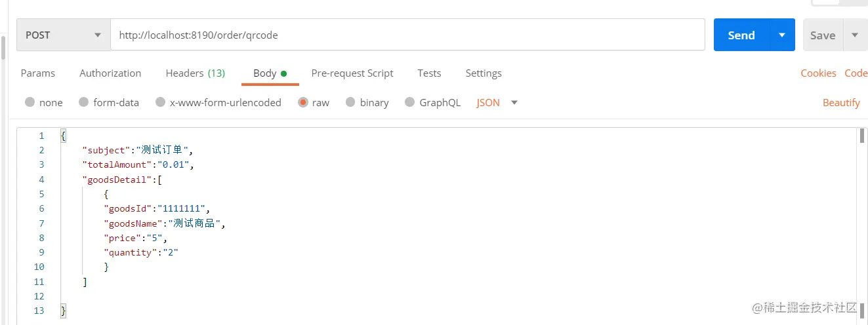Click the request URL input field
The width and height of the screenshot is (868, 325).
click(x=407, y=35)
